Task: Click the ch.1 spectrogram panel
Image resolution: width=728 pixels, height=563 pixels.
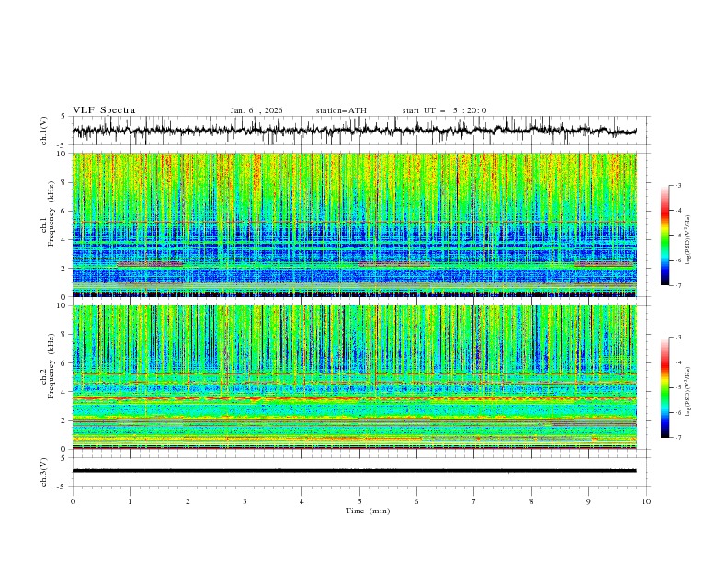Action: [x=355, y=224]
